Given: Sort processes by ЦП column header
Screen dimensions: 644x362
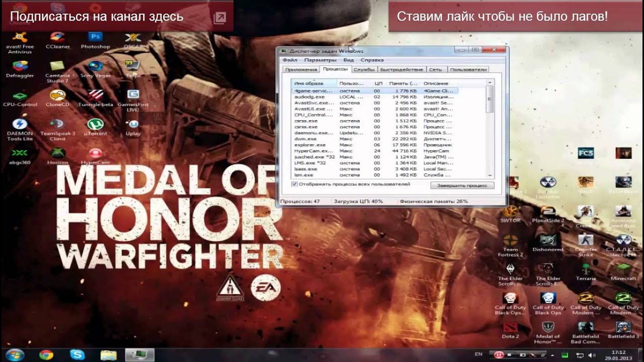Looking at the screenshot, I should coord(379,83).
